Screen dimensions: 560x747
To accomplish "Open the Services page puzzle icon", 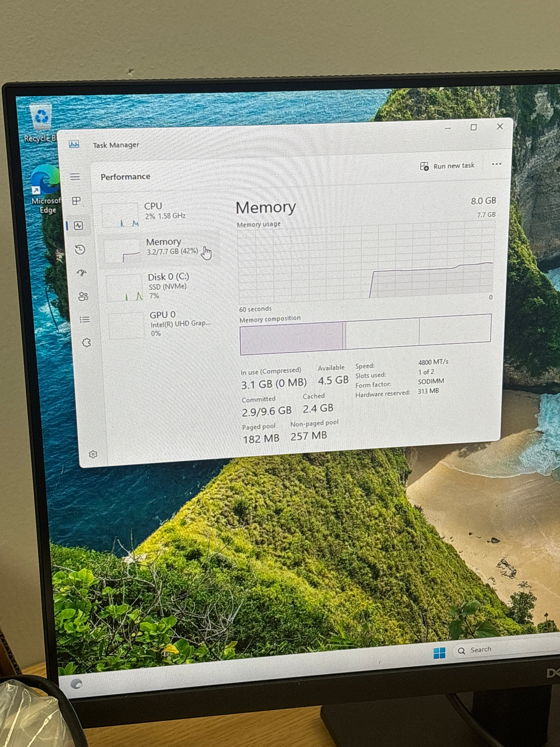I will pyautogui.click(x=86, y=343).
